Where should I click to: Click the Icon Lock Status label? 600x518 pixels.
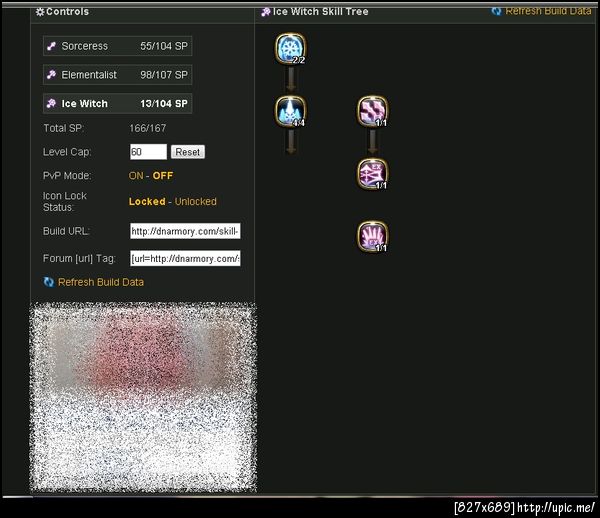tap(65, 202)
